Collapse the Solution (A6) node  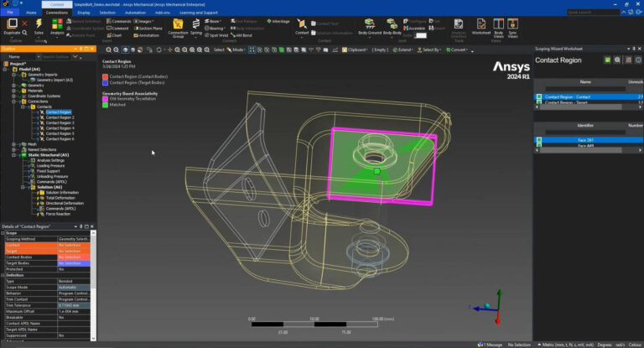pos(23,187)
